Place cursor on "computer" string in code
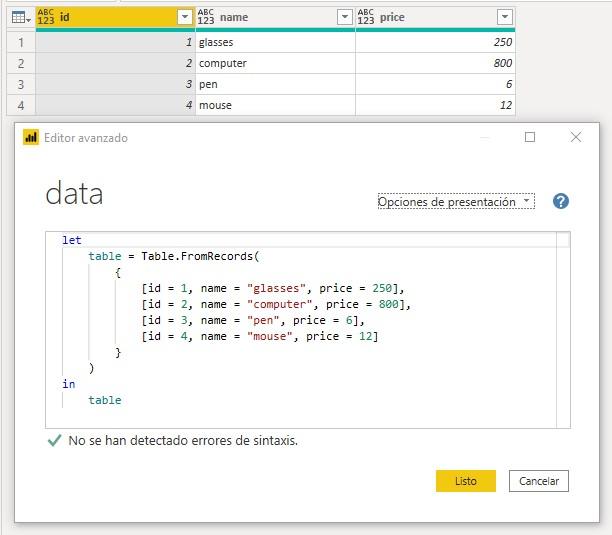 [x=280, y=304]
